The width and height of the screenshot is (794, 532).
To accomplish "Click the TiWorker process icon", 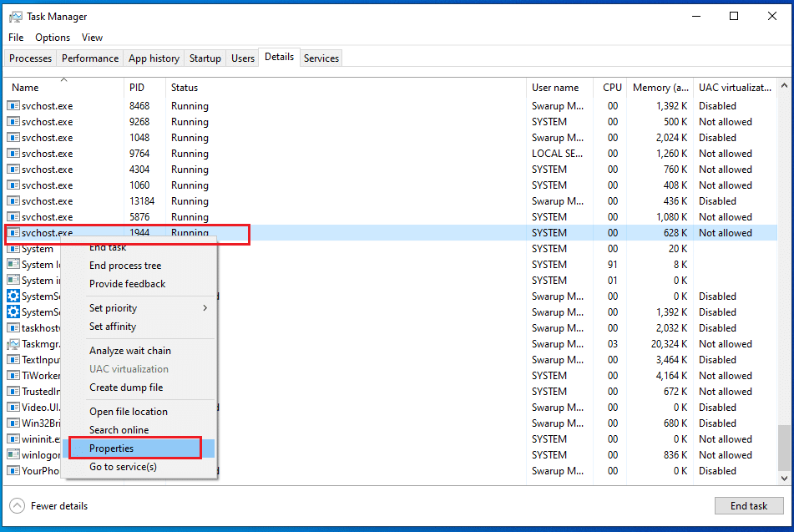I will click(x=13, y=376).
